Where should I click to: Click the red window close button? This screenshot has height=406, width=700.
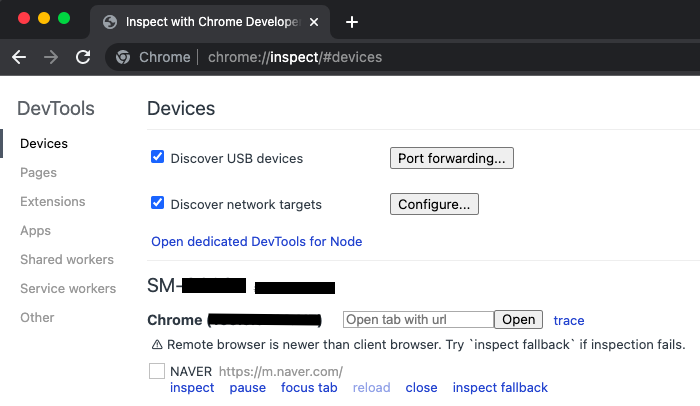[24, 18]
